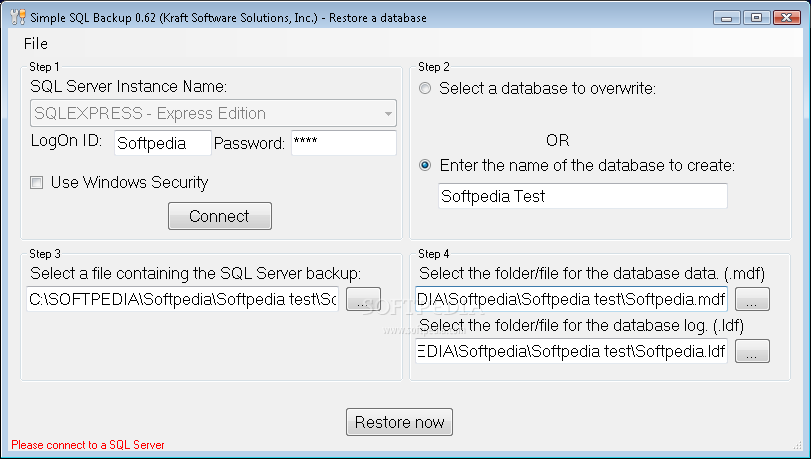
Task: Click the new database name field
Action: click(x=583, y=196)
